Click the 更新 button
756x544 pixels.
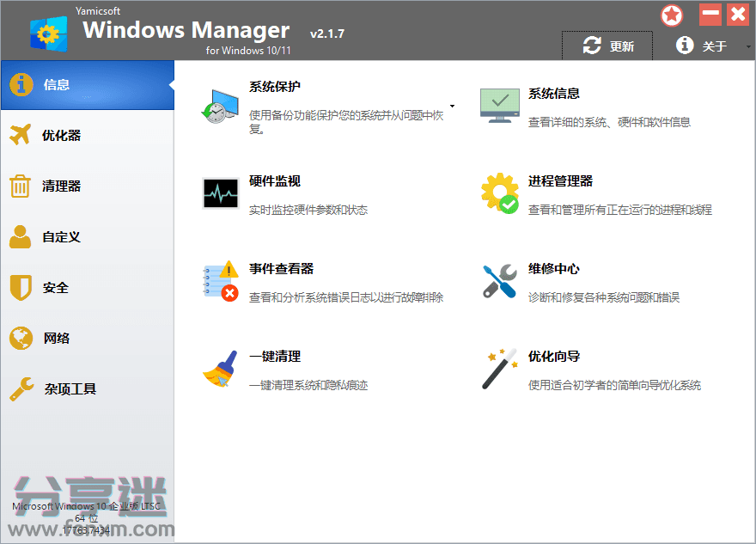(x=608, y=46)
